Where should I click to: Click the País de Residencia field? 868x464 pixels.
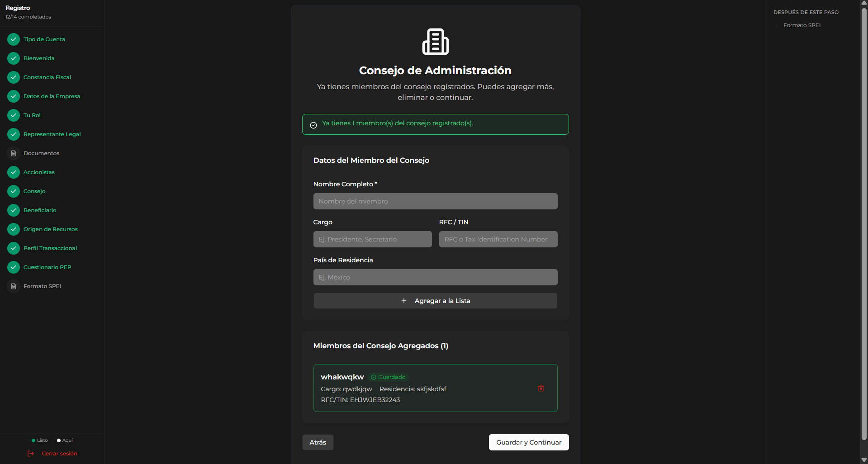[x=435, y=277]
